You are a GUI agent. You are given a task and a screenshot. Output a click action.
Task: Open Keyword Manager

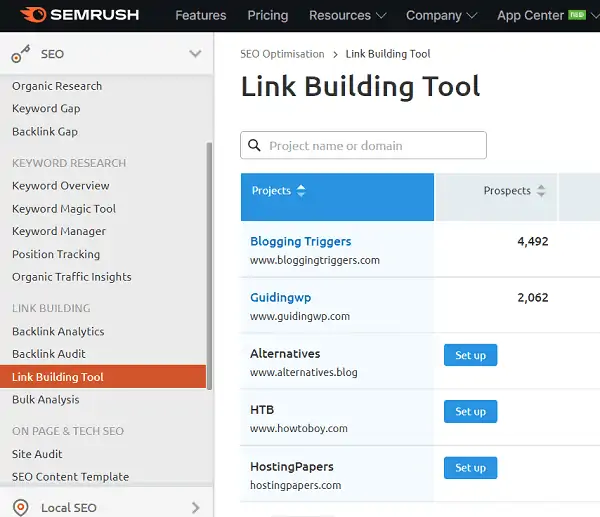(59, 231)
